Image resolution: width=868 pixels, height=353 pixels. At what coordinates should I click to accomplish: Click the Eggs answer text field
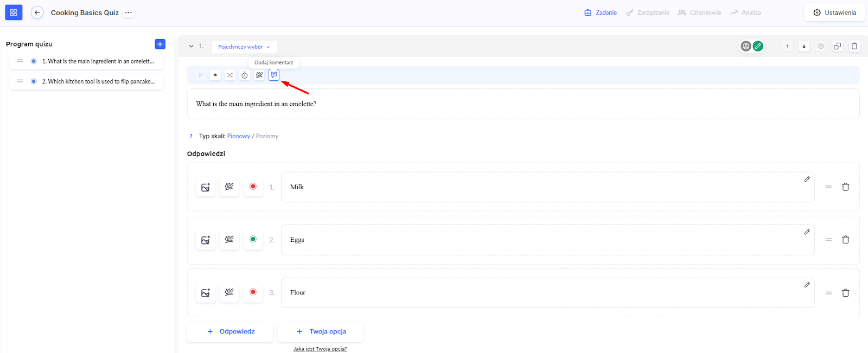pos(542,240)
